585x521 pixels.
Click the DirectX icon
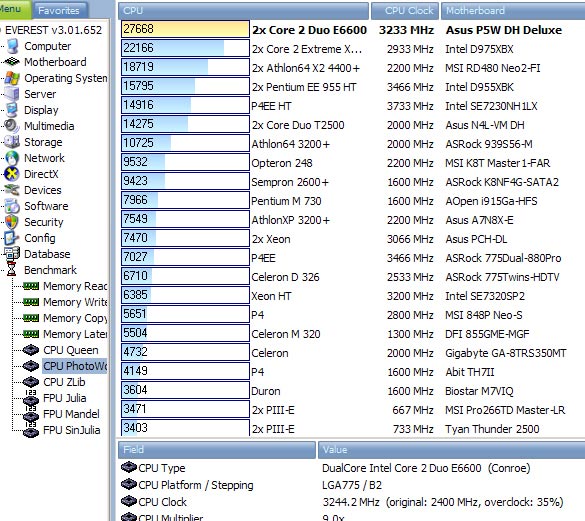(12, 174)
